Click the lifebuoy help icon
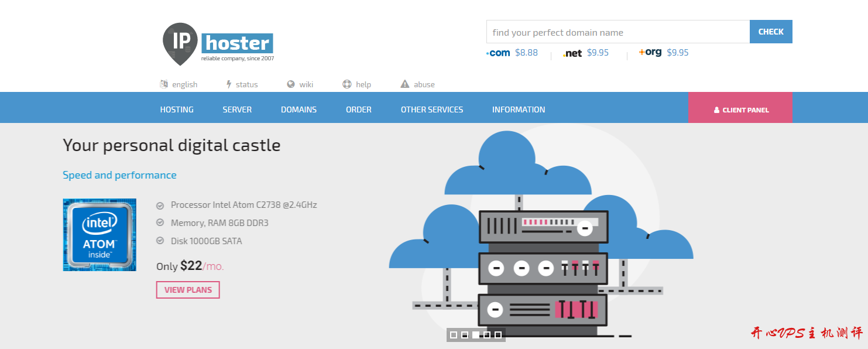The width and height of the screenshot is (868, 349). tap(347, 84)
